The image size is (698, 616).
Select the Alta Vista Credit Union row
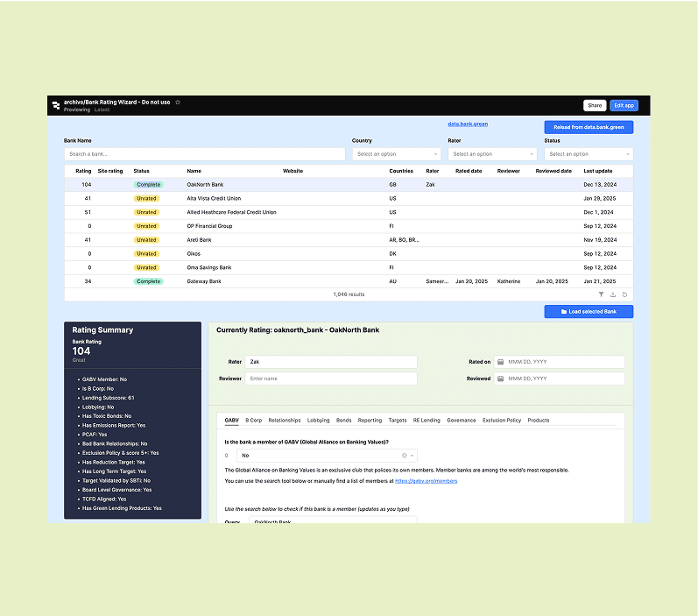349,199
